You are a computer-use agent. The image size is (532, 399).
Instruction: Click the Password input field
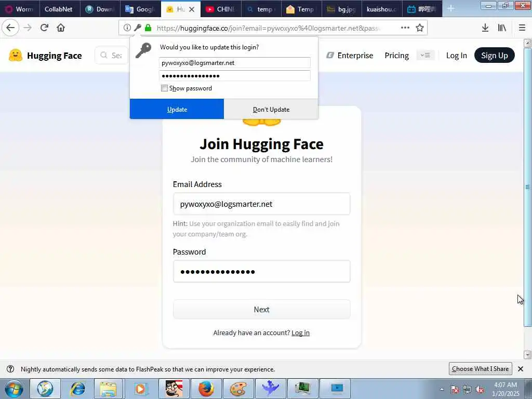pyautogui.click(x=262, y=271)
